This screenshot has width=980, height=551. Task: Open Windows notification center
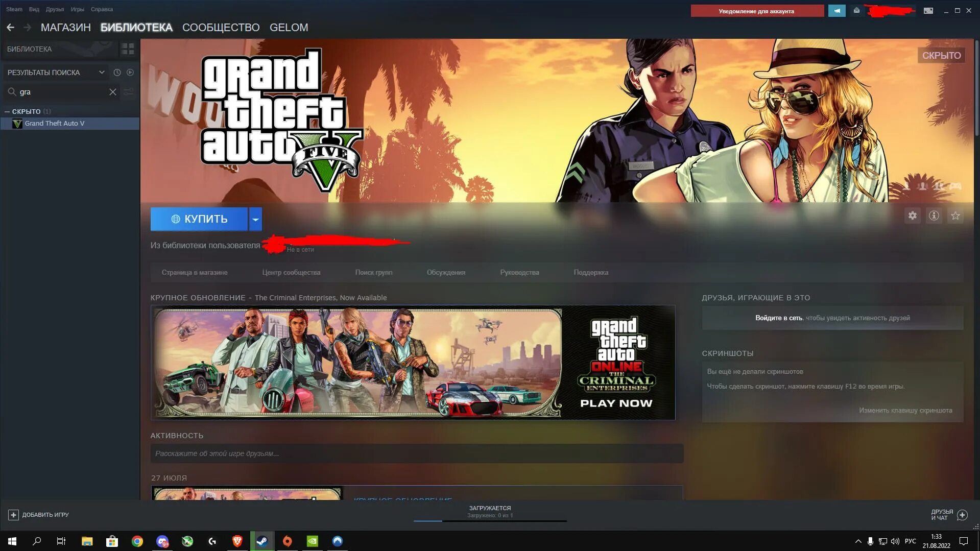click(964, 541)
